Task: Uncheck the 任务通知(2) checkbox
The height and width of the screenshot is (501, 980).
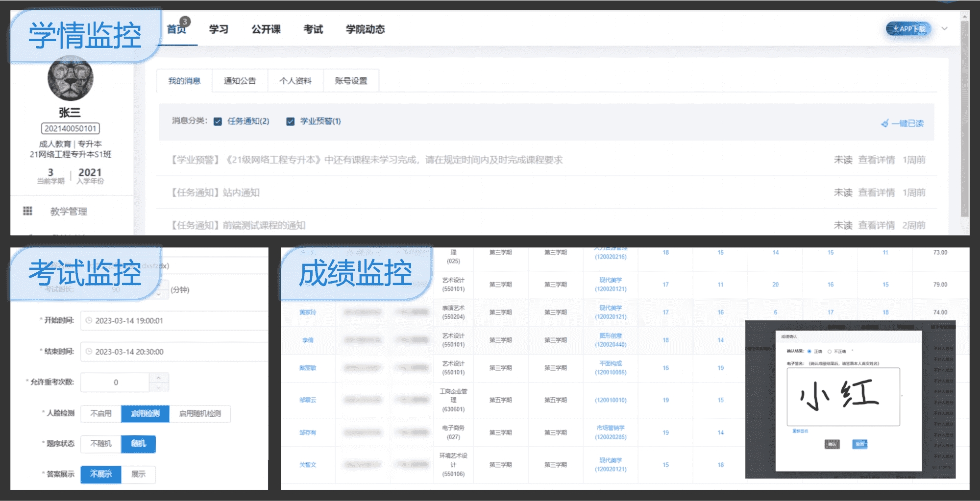Action: (x=218, y=121)
